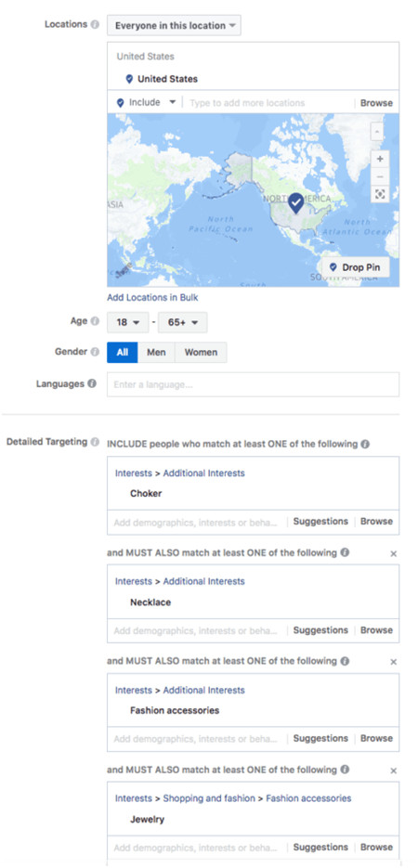Select the Men gender option
418x868 pixels.
156,352
